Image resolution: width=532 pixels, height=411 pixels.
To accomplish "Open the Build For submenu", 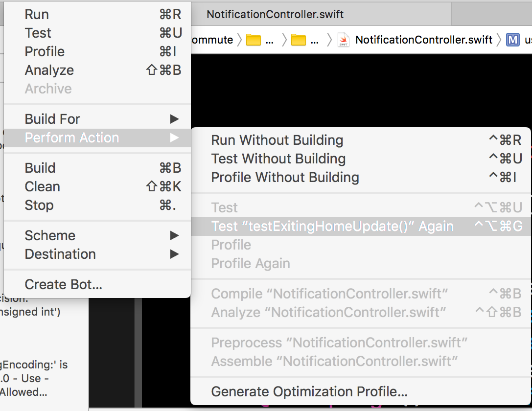I will (x=97, y=119).
